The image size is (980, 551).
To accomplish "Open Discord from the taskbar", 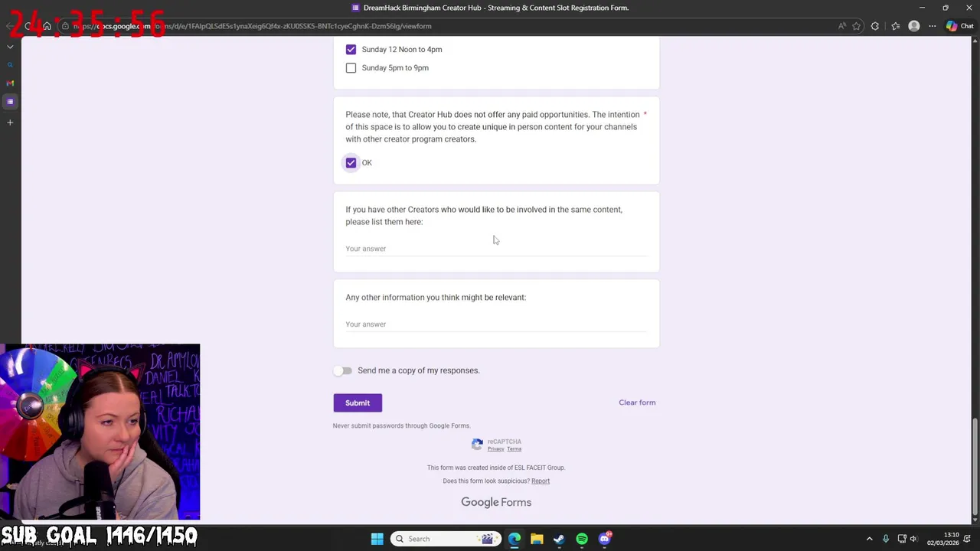I will tap(605, 539).
